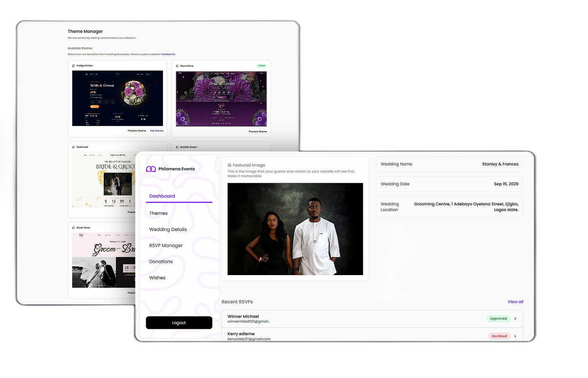Open RSVP Manager in the sidebar
This screenshot has width=588, height=378.
pyautogui.click(x=166, y=246)
